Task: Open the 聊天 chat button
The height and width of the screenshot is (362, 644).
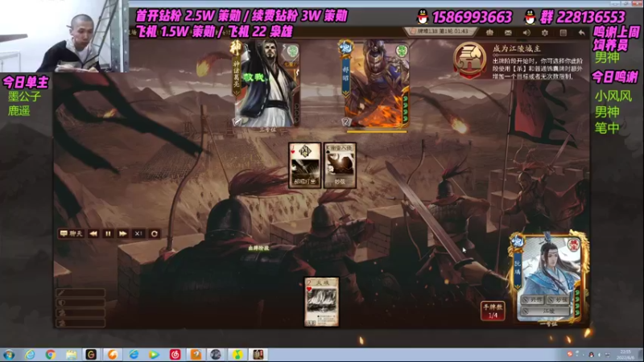Action: [72, 233]
